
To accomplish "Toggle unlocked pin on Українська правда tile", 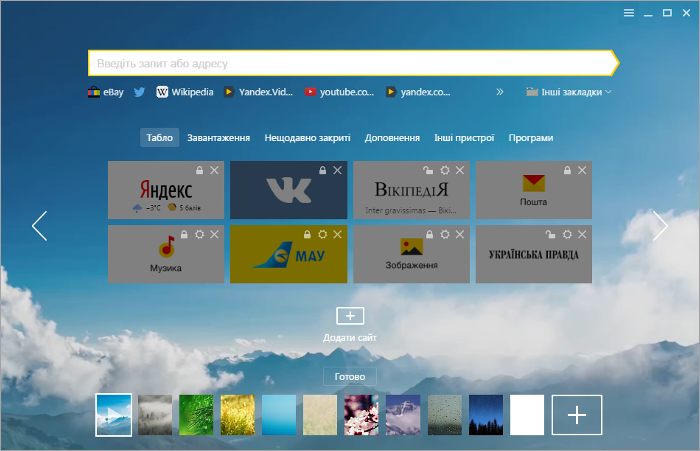I will pyautogui.click(x=550, y=234).
